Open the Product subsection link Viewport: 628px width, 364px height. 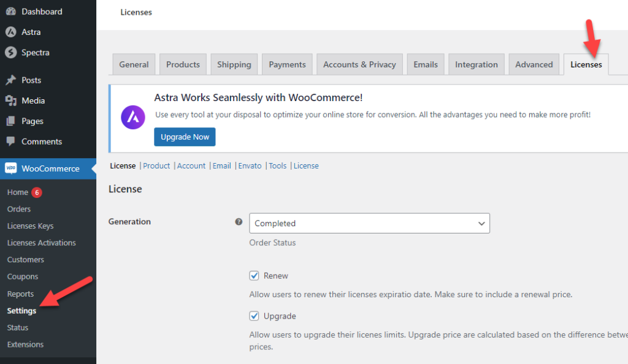156,165
